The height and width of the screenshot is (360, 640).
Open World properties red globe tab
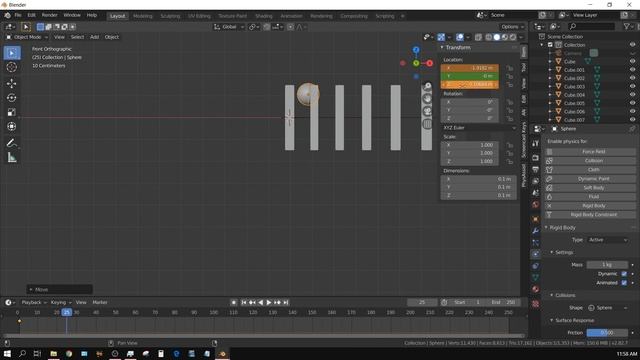(x=536, y=204)
